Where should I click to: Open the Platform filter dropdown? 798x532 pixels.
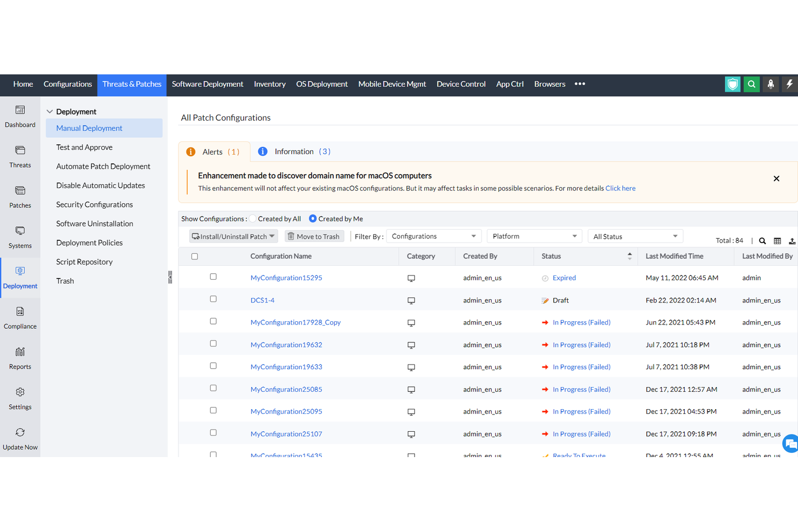tap(534, 236)
